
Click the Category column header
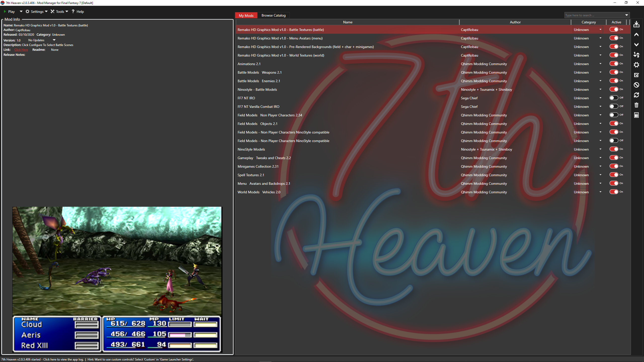pyautogui.click(x=589, y=22)
